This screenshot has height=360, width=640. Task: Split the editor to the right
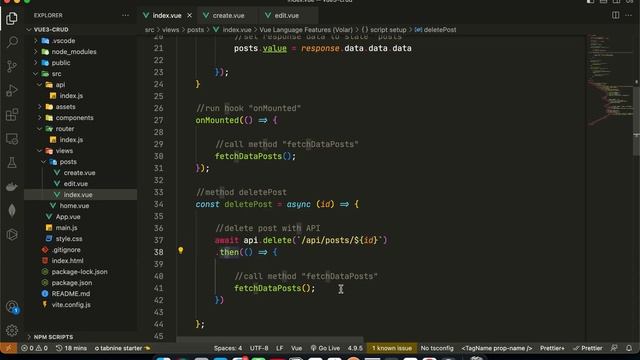(616, 15)
